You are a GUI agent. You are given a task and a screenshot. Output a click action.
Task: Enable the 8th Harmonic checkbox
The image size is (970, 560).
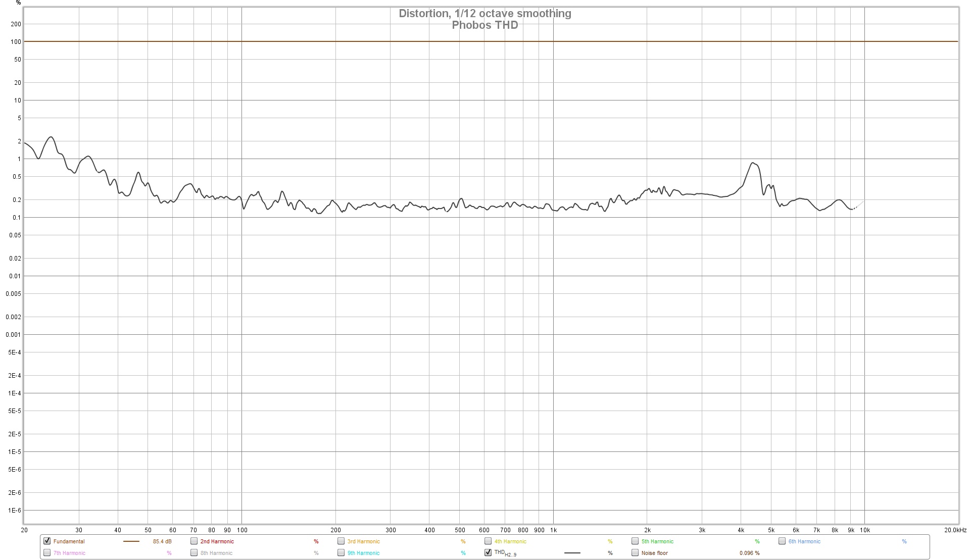(194, 552)
